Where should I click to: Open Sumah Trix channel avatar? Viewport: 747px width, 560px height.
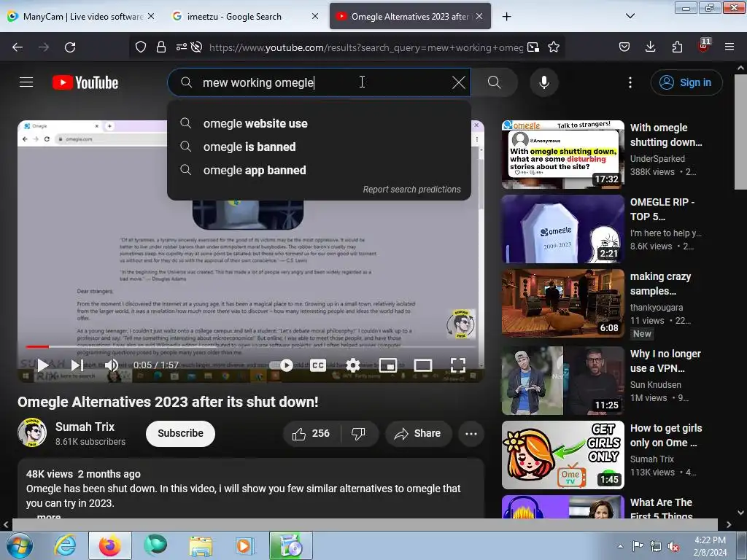pos(32,433)
